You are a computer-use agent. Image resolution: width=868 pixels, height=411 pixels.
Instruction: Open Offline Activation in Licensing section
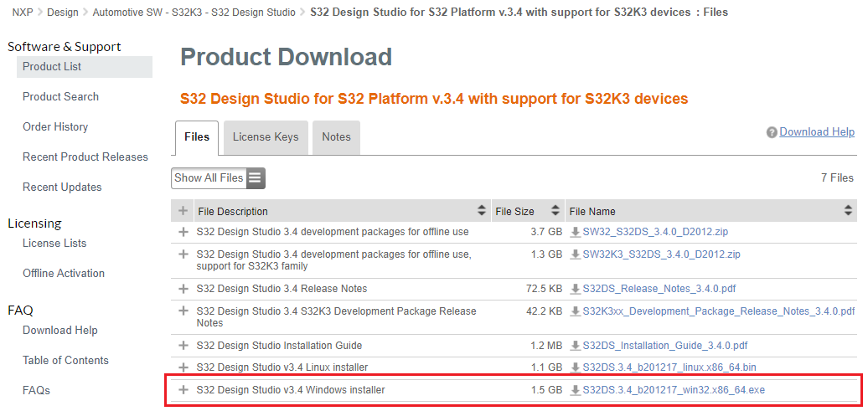click(x=64, y=274)
